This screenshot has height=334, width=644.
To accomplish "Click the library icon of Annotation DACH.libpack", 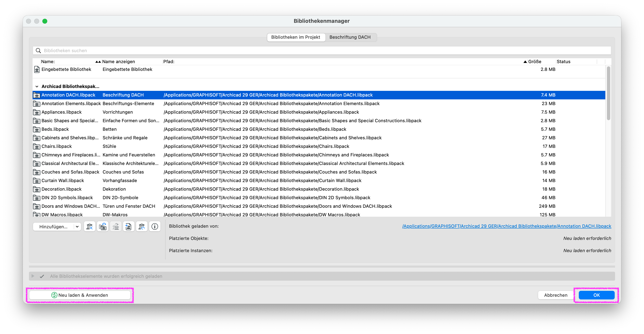I will (37, 95).
